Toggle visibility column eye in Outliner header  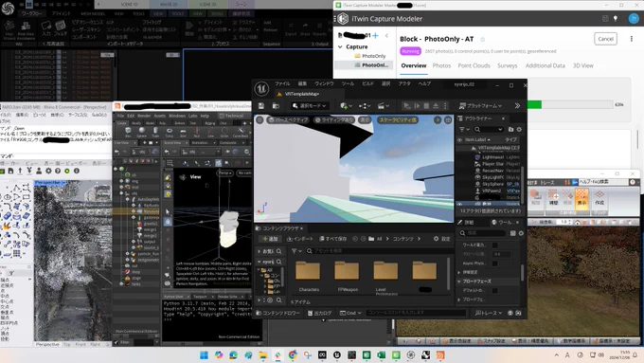(x=460, y=139)
